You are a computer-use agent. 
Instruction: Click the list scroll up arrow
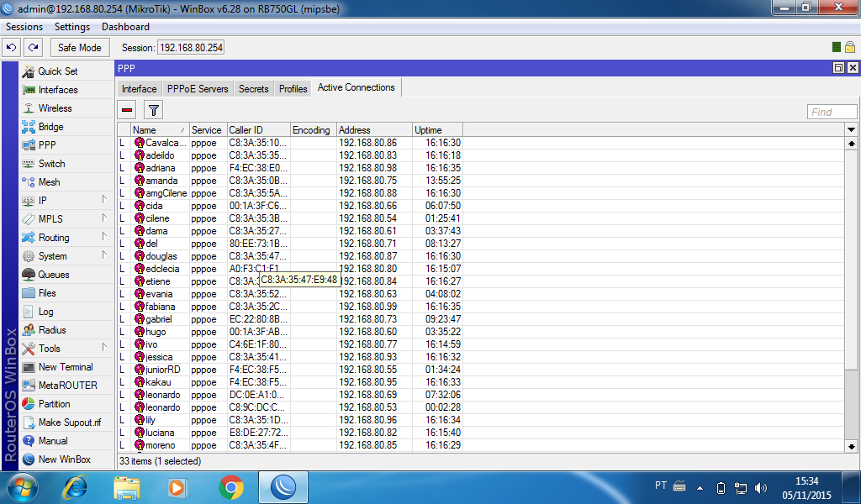[x=851, y=143]
